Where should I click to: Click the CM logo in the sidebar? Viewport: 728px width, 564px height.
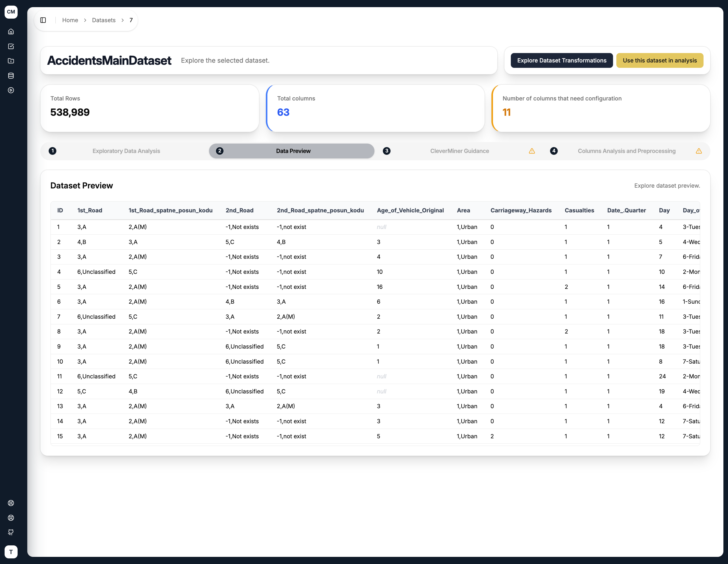click(x=11, y=12)
